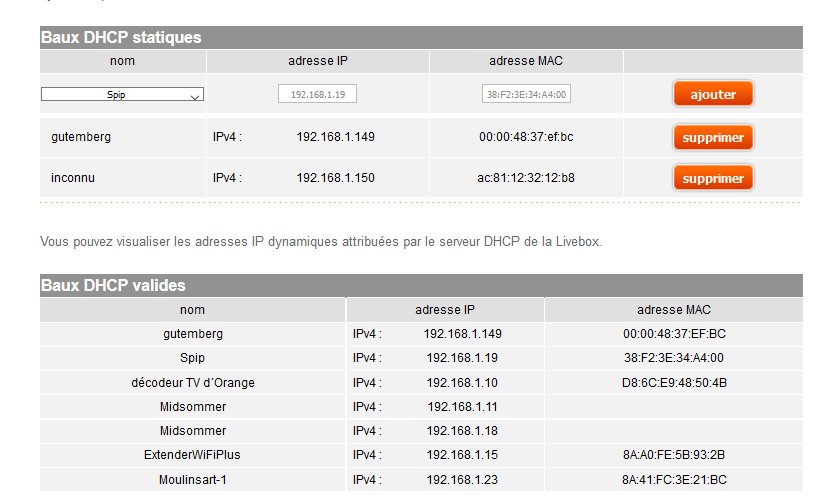
Task: Click the ExtenderWiFiPlus device name
Action: (192, 455)
